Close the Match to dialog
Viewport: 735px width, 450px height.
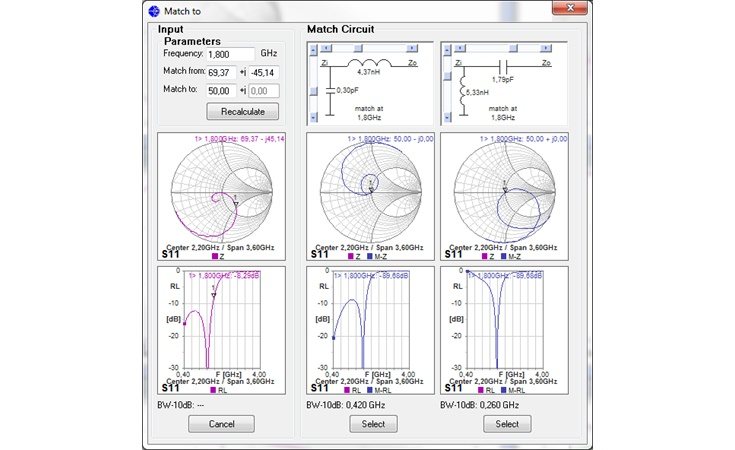(570, 8)
